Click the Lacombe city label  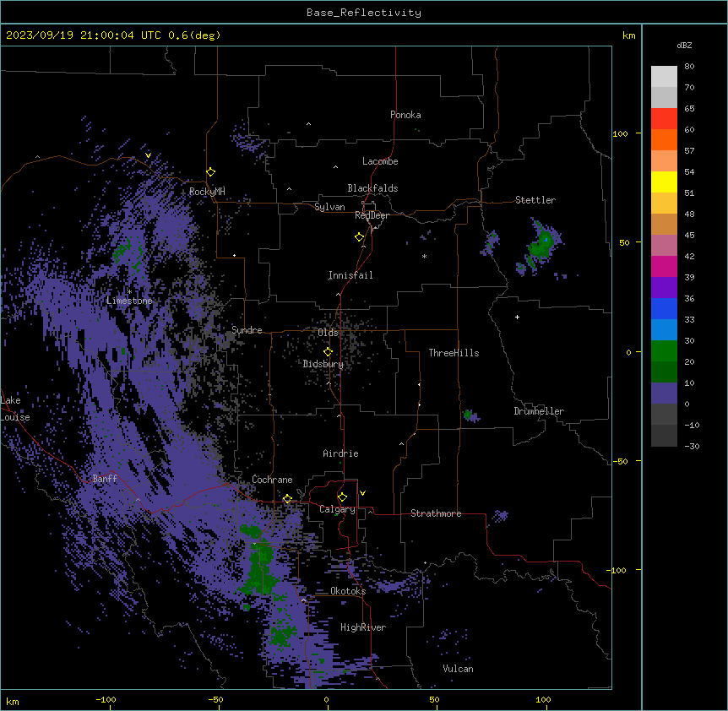tap(380, 161)
